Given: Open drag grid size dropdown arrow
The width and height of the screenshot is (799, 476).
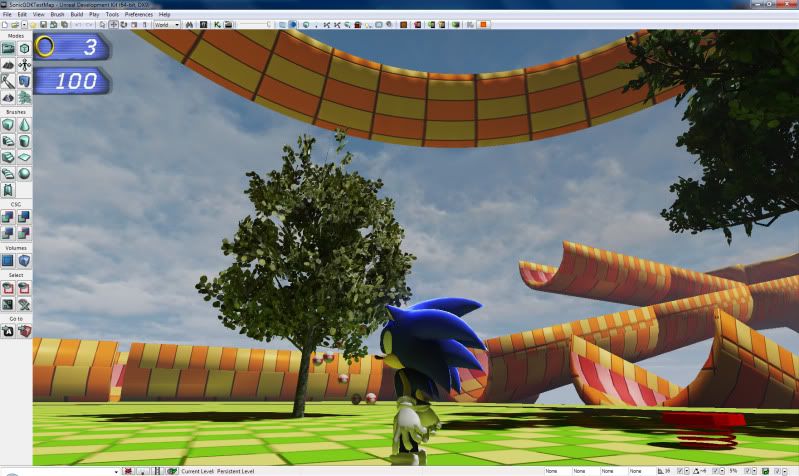Looking at the screenshot, I should click(x=687, y=471).
